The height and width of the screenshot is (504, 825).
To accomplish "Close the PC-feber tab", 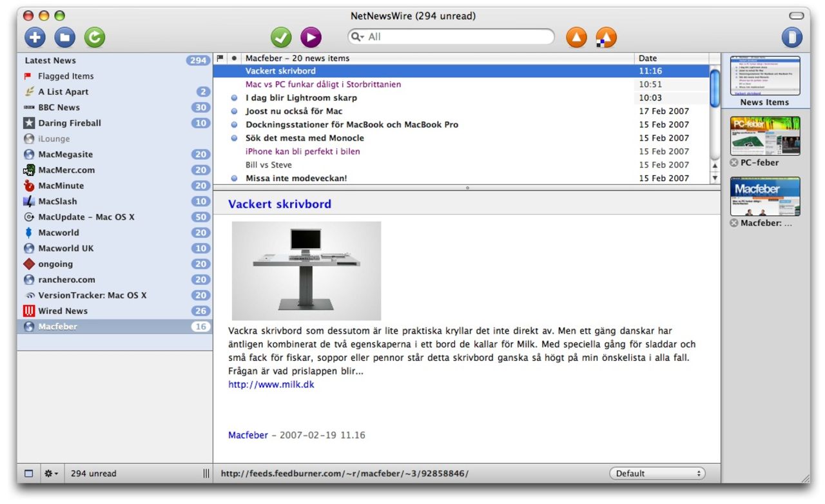I will pyautogui.click(x=733, y=163).
